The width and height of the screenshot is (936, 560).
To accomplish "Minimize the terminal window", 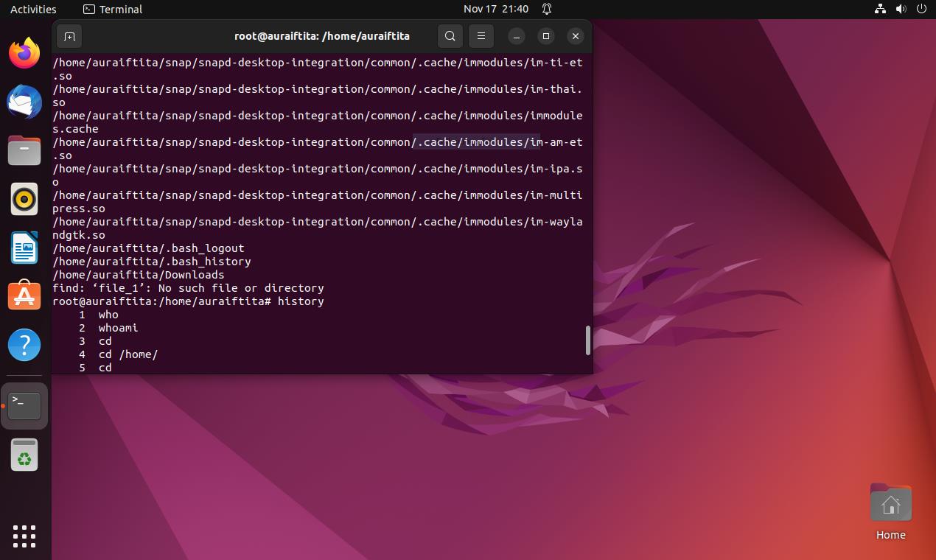I will [517, 36].
